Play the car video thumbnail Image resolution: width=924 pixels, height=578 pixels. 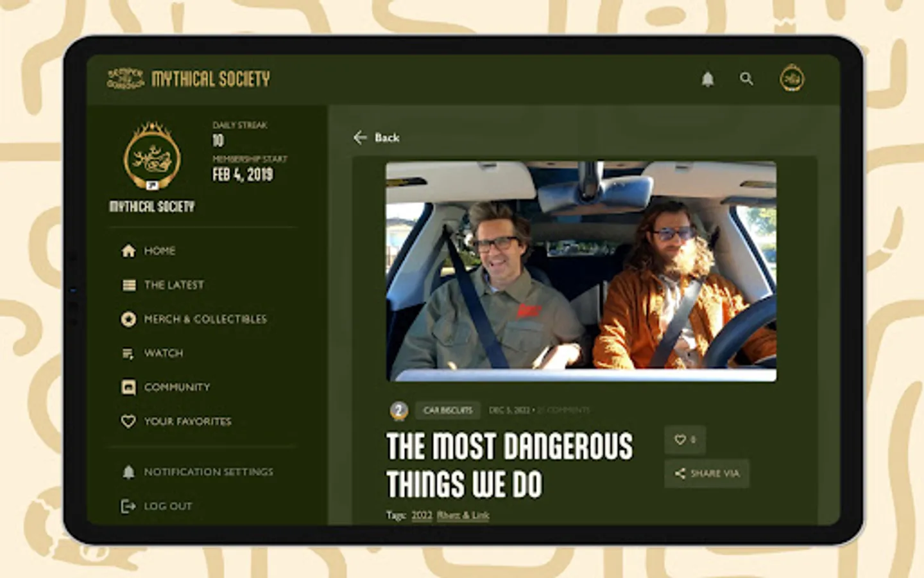click(x=581, y=271)
